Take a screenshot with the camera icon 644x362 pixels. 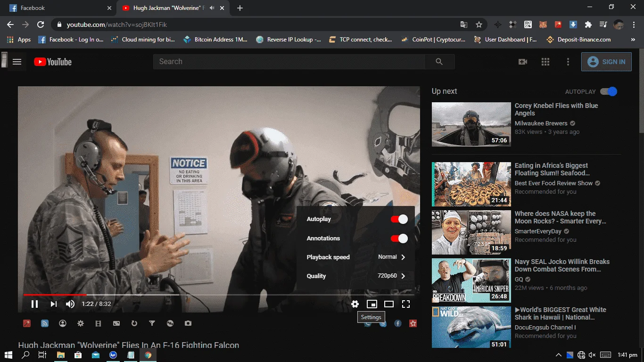click(188, 323)
